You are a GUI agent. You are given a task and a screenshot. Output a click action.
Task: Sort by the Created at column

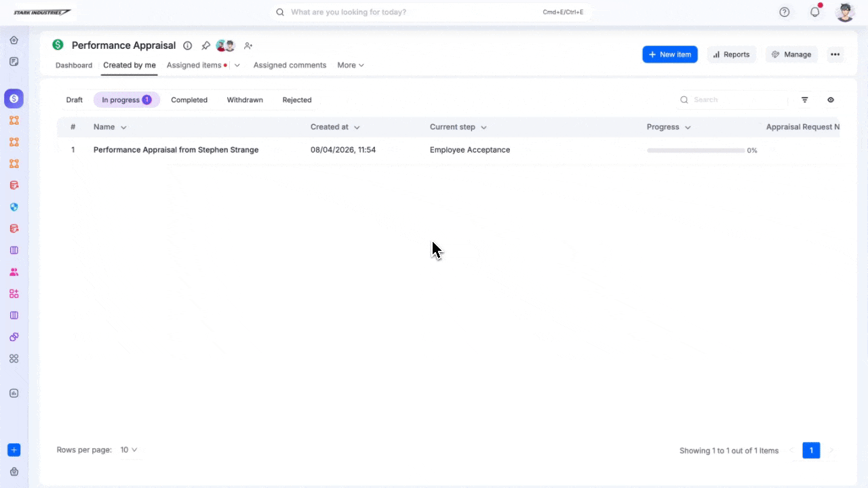tap(335, 127)
